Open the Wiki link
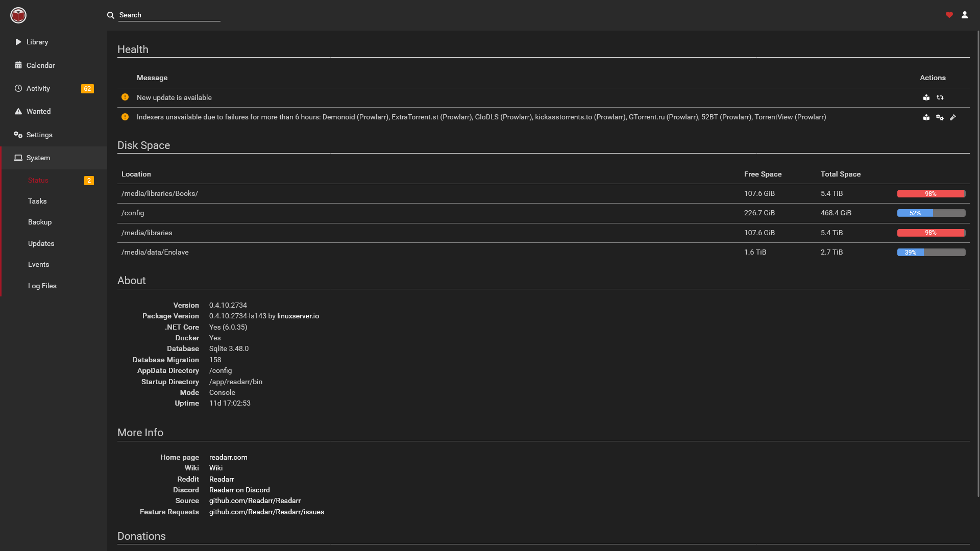The image size is (980, 551). 216,468
